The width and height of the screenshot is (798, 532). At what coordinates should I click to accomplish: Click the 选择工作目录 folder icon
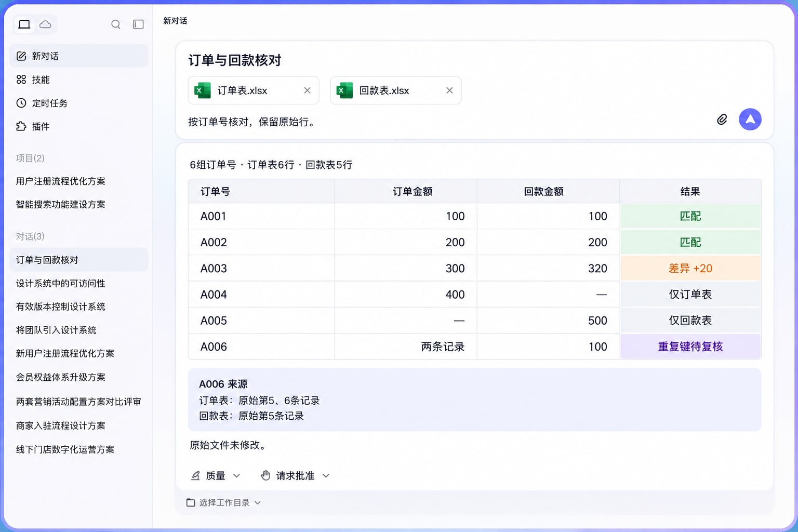pyautogui.click(x=191, y=503)
